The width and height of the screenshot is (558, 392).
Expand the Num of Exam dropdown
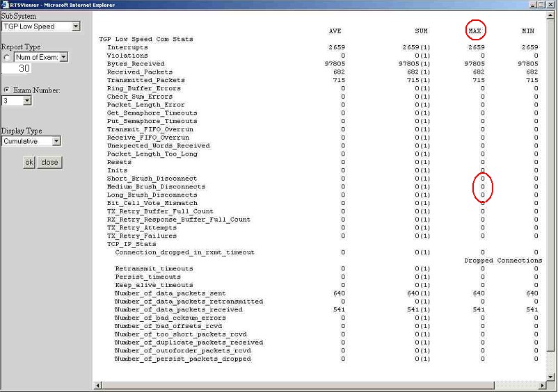[x=63, y=57]
